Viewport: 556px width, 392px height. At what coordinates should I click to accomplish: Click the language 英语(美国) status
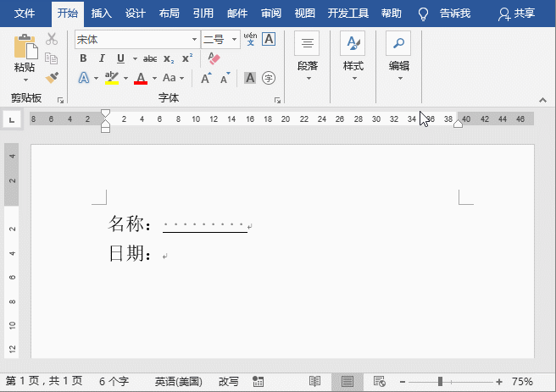click(x=178, y=381)
